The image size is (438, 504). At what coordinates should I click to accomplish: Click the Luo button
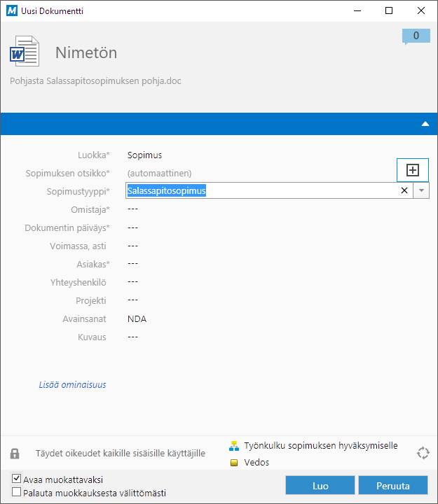tap(320, 486)
